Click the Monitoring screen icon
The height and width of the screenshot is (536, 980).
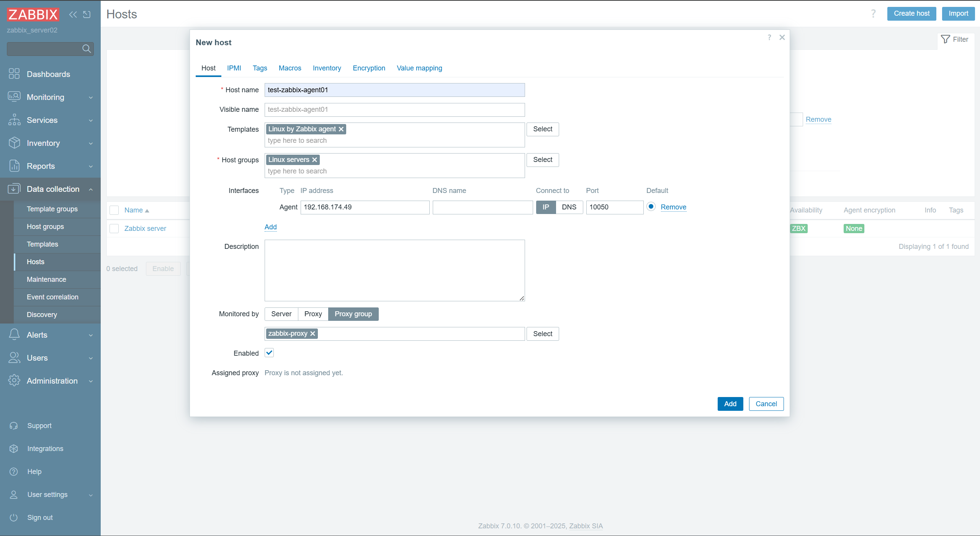14,97
